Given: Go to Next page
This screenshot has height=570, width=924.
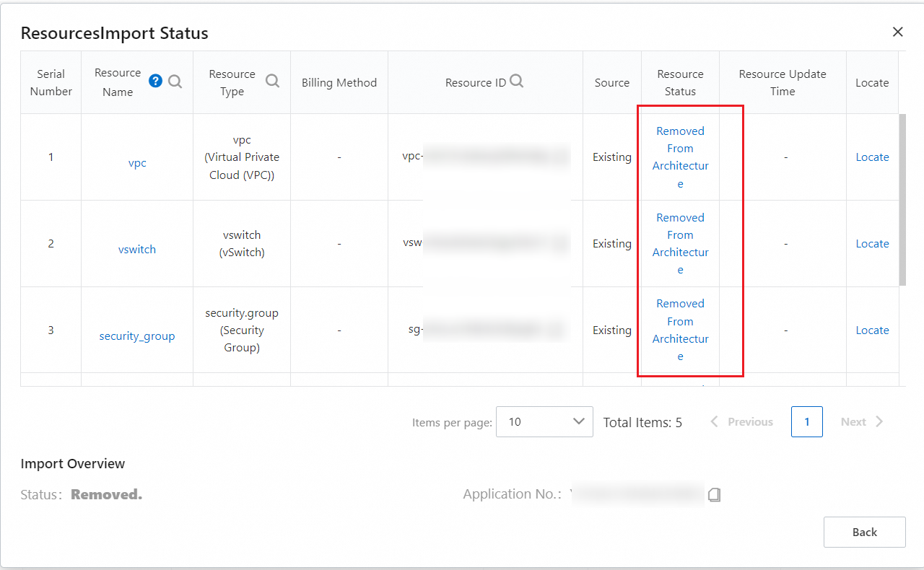Looking at the screenshot, I should point(862,422).
